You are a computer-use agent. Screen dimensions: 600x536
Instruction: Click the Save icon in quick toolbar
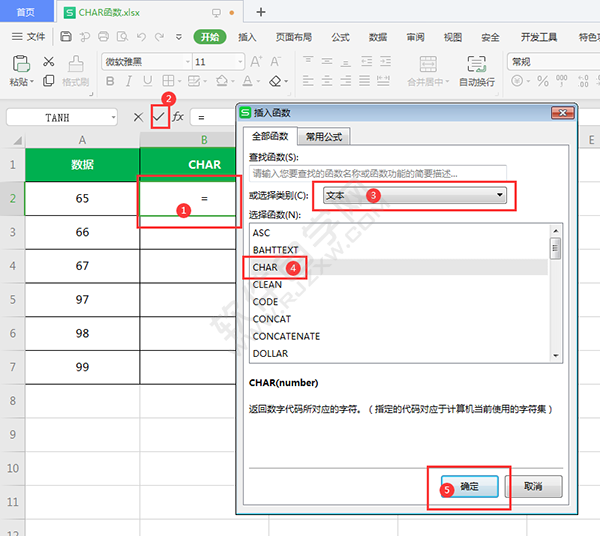tap(66, 37)
